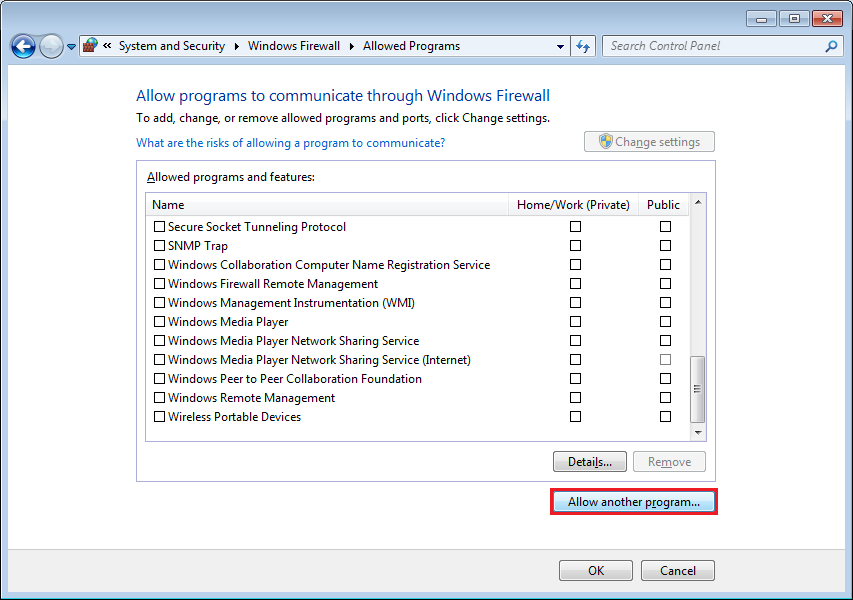Click the Change settings shield button
The height and width of the screenshot is (600, 853).
(649, 142)
